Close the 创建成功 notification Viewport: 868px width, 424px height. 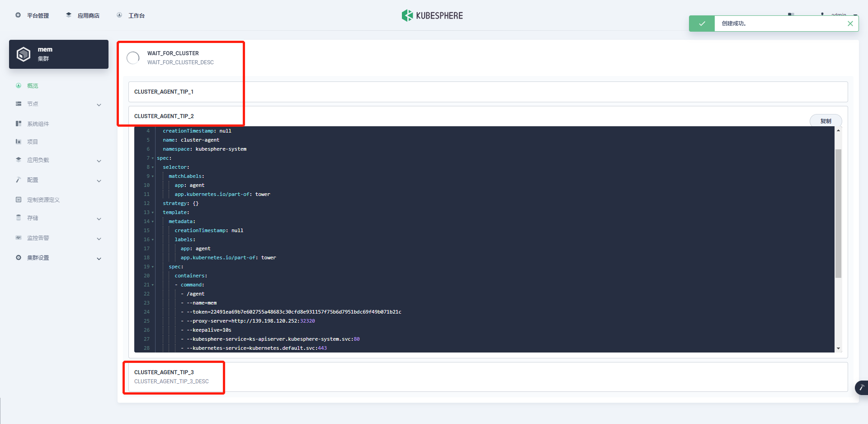(x=850, y=24)
